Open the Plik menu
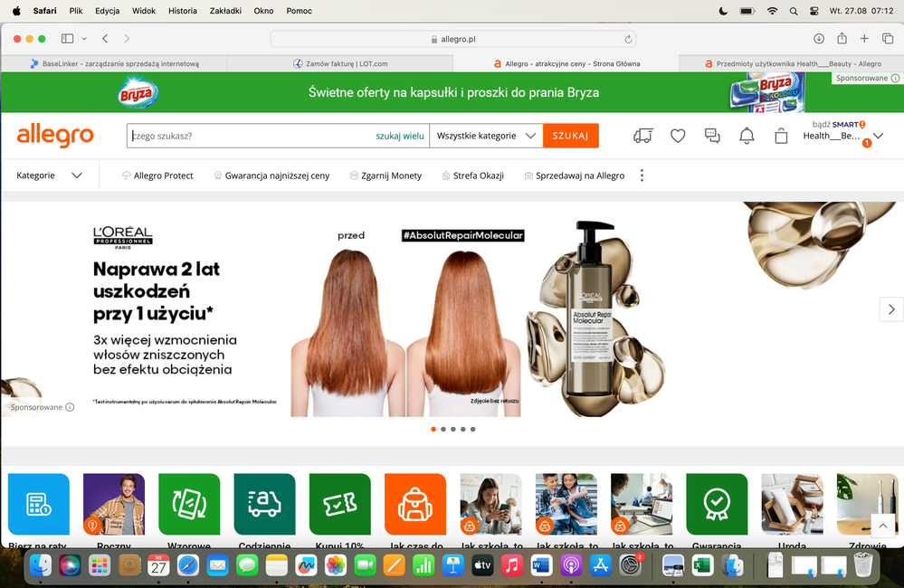The image size is (904, 588). pos(76,11)
